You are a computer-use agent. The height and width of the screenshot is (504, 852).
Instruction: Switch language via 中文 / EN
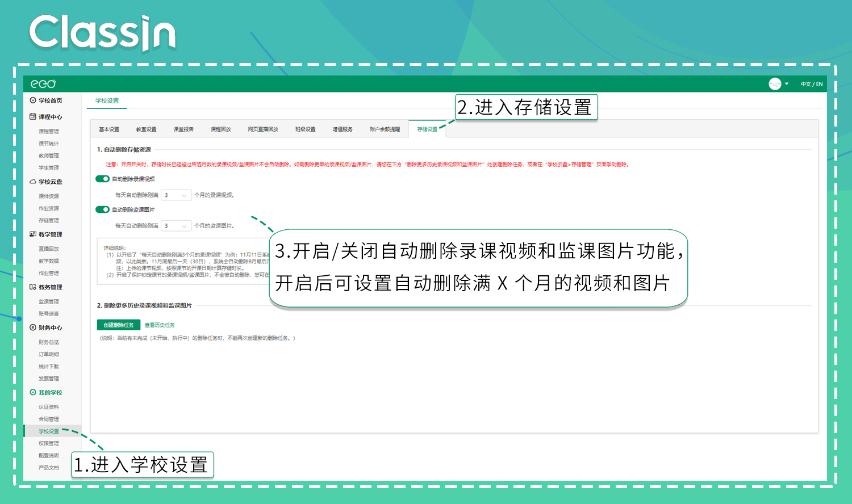[x=812, y=84]
